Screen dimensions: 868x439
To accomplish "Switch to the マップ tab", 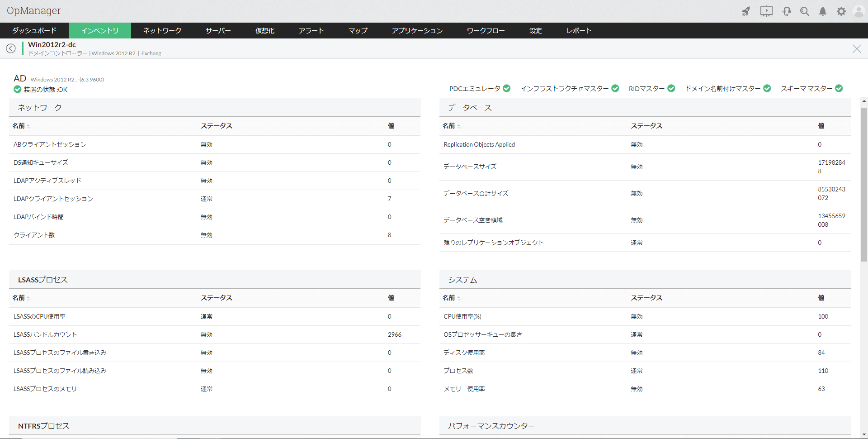I will coord(358,30).
